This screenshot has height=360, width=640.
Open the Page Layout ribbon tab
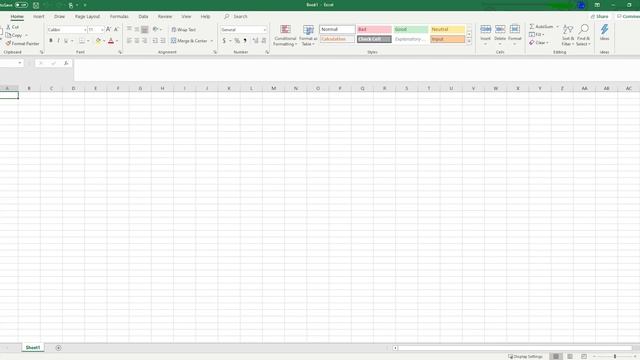(87, 17)
